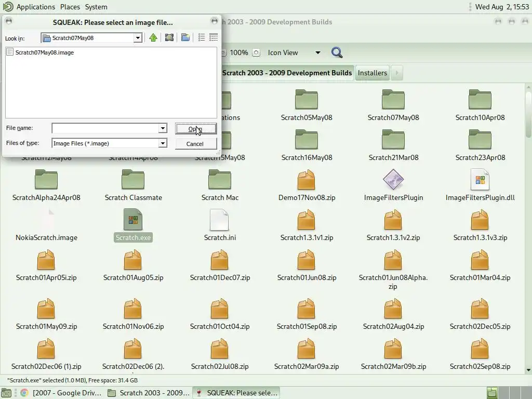Go up one folder in the Squeak file dialog
Image resolution: width=532 pixels, height=399 pixels.
pyautogui.click(x=153, y=37)
